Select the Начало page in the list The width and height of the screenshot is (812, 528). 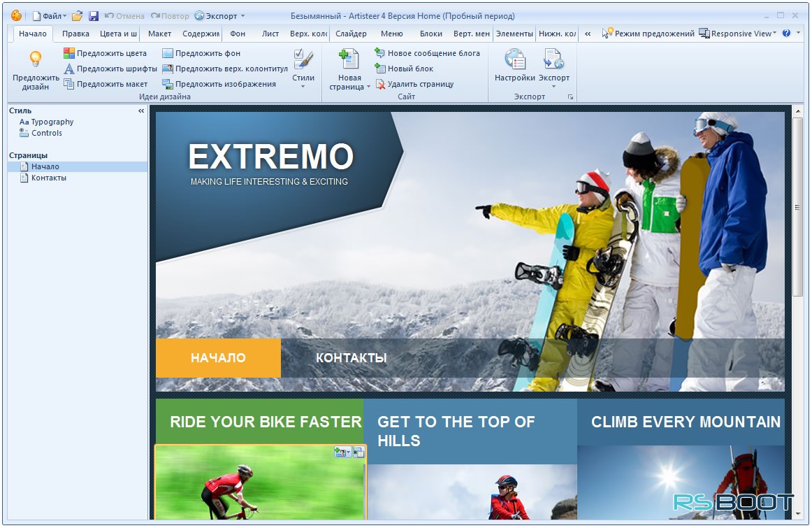pos(78,167)
